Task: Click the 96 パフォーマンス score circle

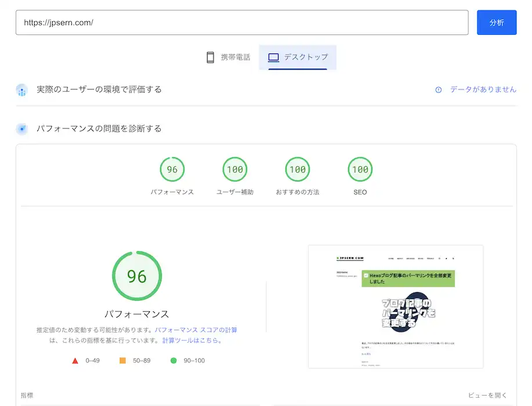Action: click(x=172, y=169)
